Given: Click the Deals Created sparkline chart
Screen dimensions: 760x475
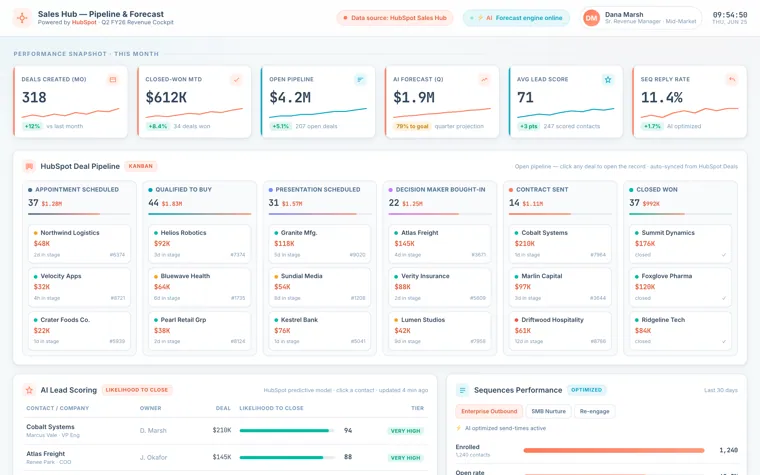Looking at the screenshot, I should pos(70,113).
